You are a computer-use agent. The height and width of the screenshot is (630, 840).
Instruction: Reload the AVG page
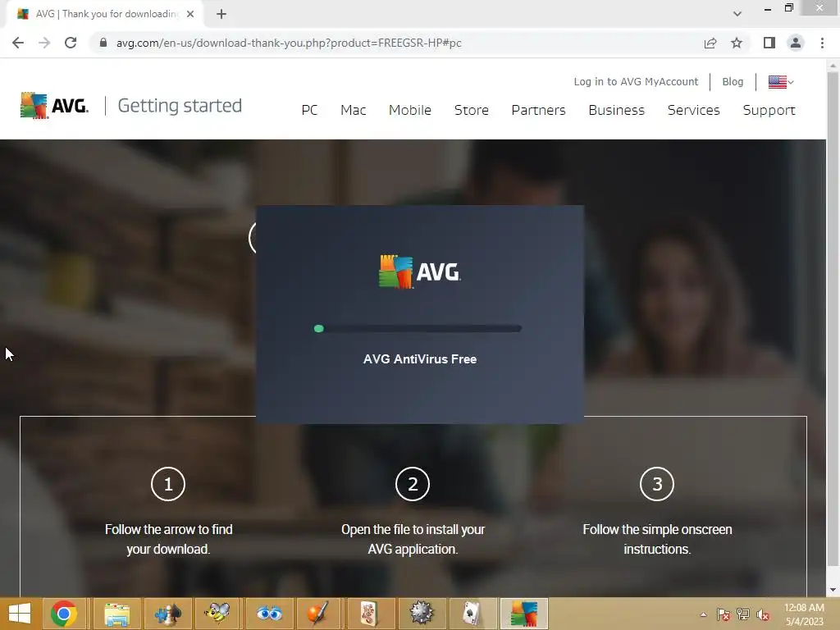point(71,43)
